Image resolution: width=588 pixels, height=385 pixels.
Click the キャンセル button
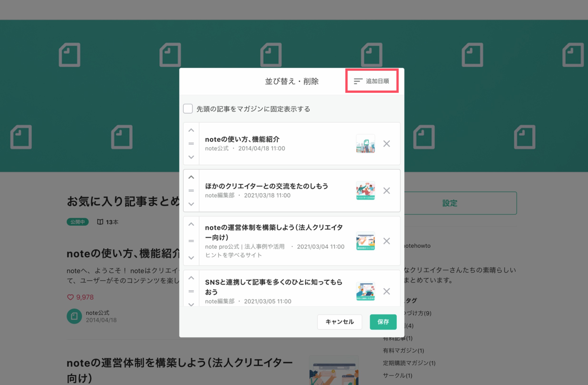[x=339, y=322]
